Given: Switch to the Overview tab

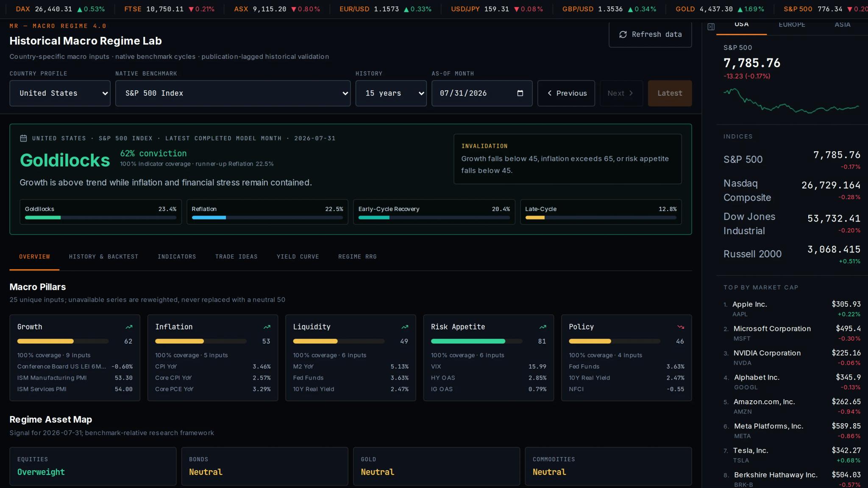Looking at the screenshot, I should tap(34, 257).
